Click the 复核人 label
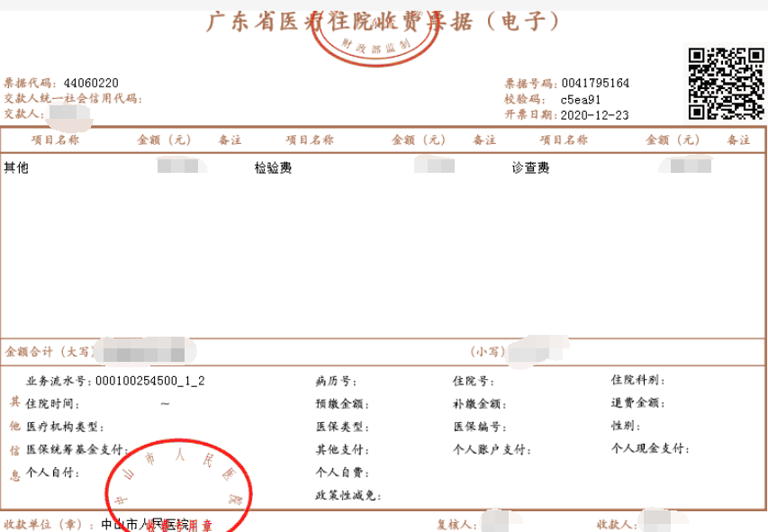 [x=457, y=525]
